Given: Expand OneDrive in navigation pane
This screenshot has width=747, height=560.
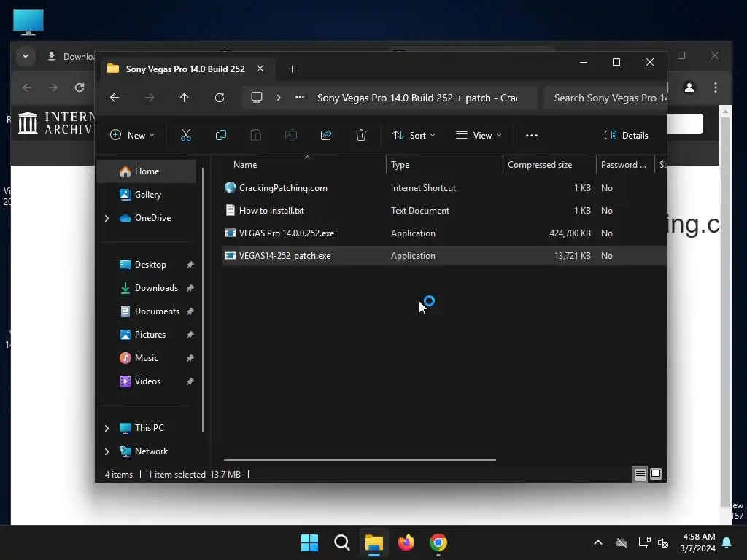Looking at the screenshot, I should (107, 218).
